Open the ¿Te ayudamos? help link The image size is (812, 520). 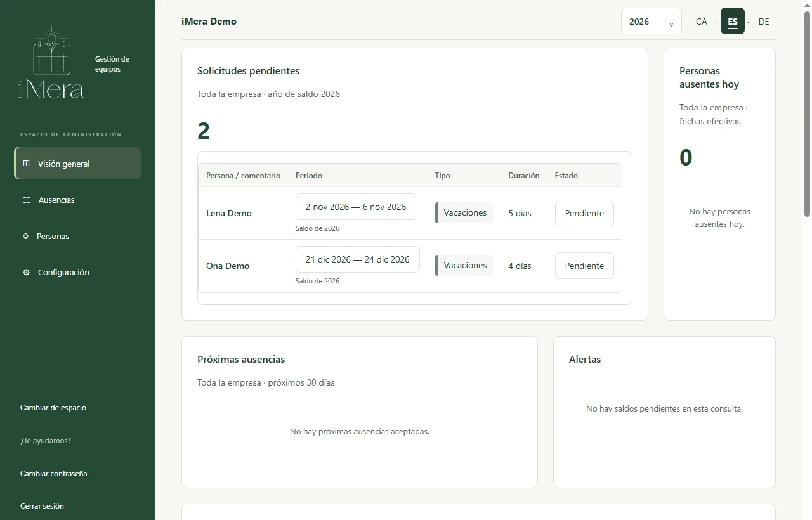point(46,441)
